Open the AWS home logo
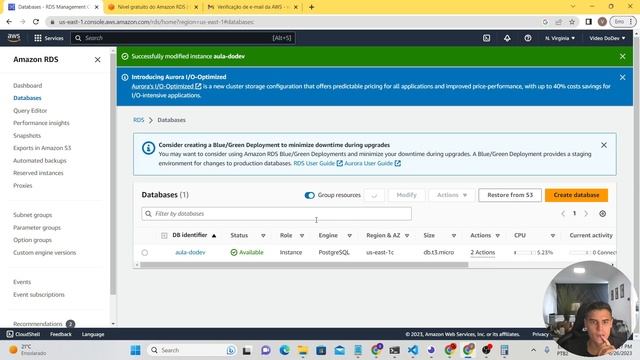 click(14, 38)
